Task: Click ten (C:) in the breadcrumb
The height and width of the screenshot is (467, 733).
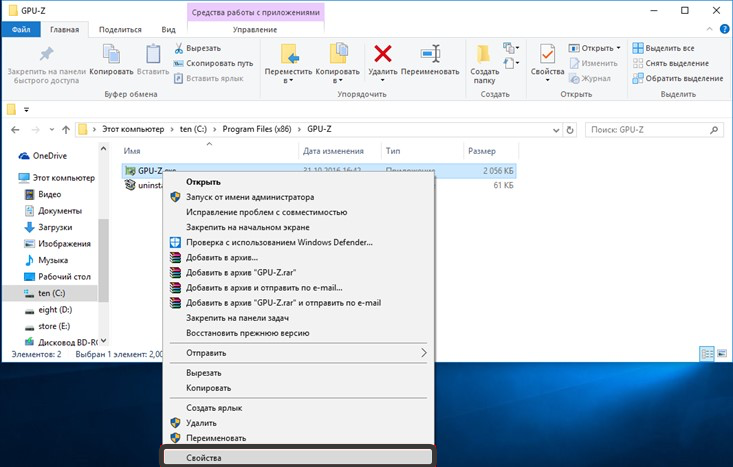Action: tap(193, 129)
